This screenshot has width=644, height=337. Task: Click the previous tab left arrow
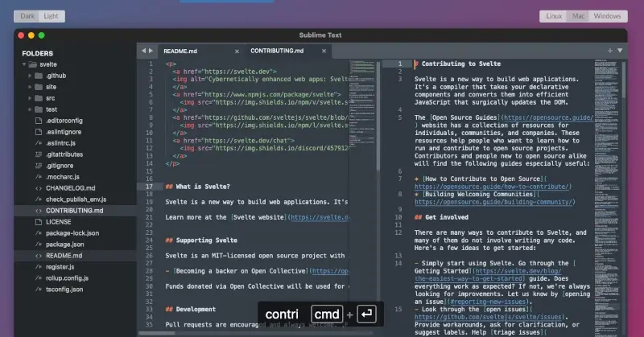[x=143, y=50]
